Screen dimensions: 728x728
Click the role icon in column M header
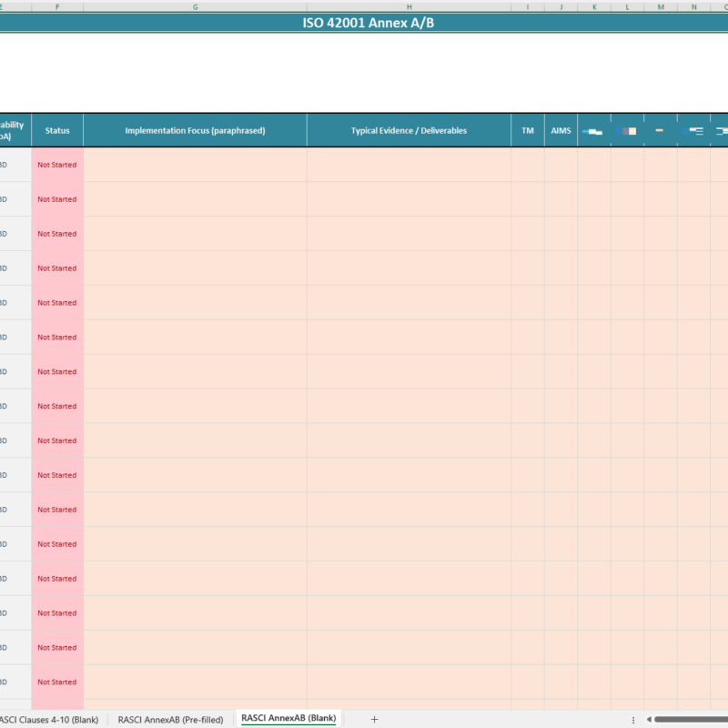659,130
